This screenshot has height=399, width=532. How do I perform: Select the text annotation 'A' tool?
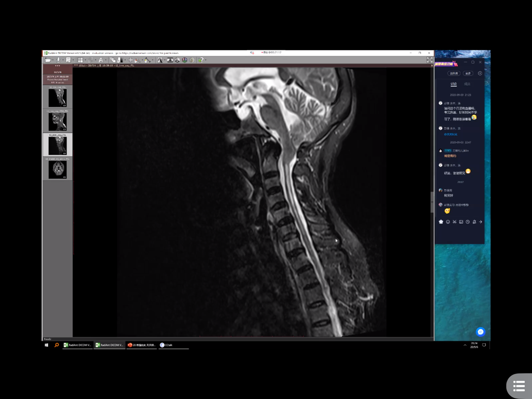pos(100,60)
